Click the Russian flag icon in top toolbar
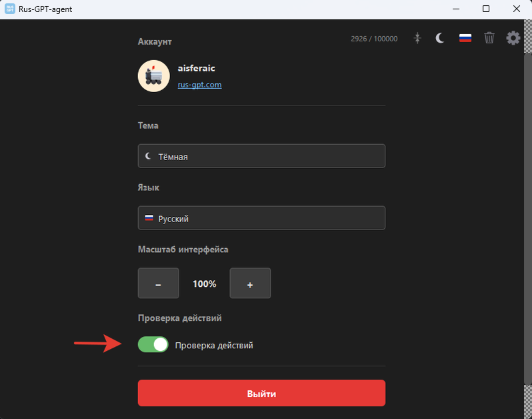This screenshot has width=532, height=419. point(465,39)
